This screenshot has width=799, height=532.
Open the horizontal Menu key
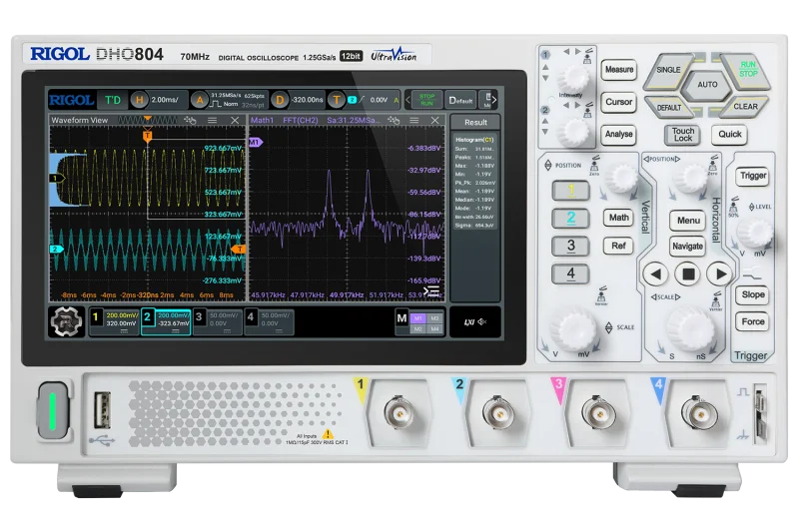[x=688, y=220]
